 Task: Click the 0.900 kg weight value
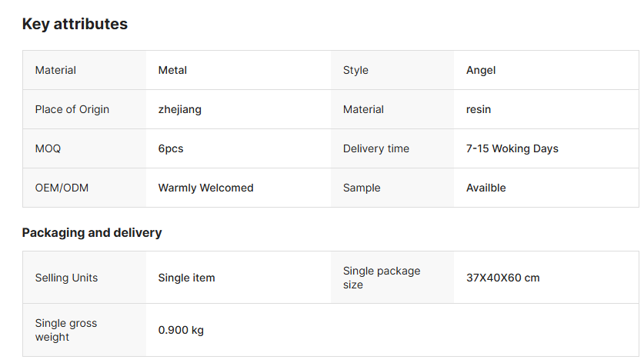(x=181, y=330)
